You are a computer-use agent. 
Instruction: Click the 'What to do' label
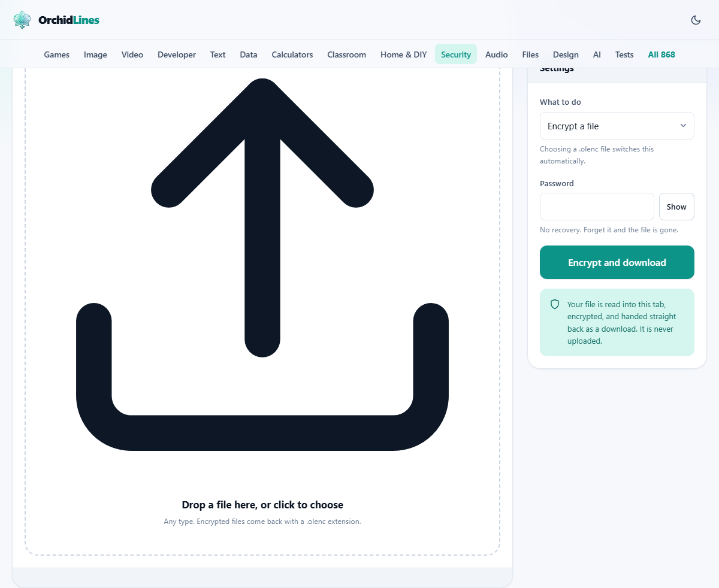tap(560, 102)
